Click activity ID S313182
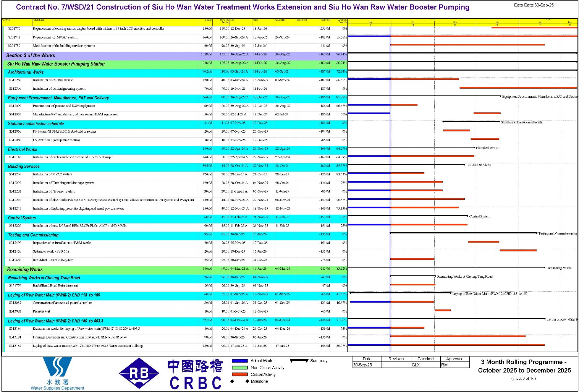This screenshot has width=579, height=392. [x=15, y=346]
